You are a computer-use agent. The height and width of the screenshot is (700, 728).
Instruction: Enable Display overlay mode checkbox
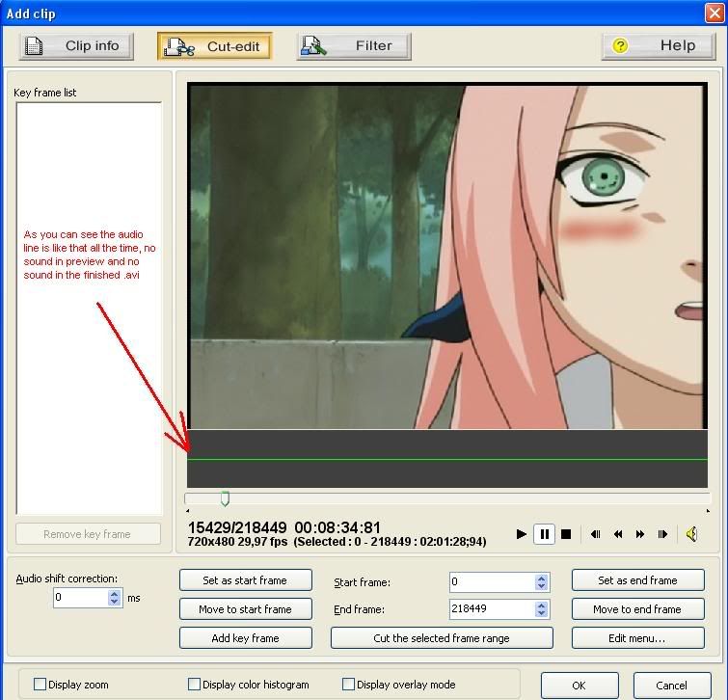348,684
